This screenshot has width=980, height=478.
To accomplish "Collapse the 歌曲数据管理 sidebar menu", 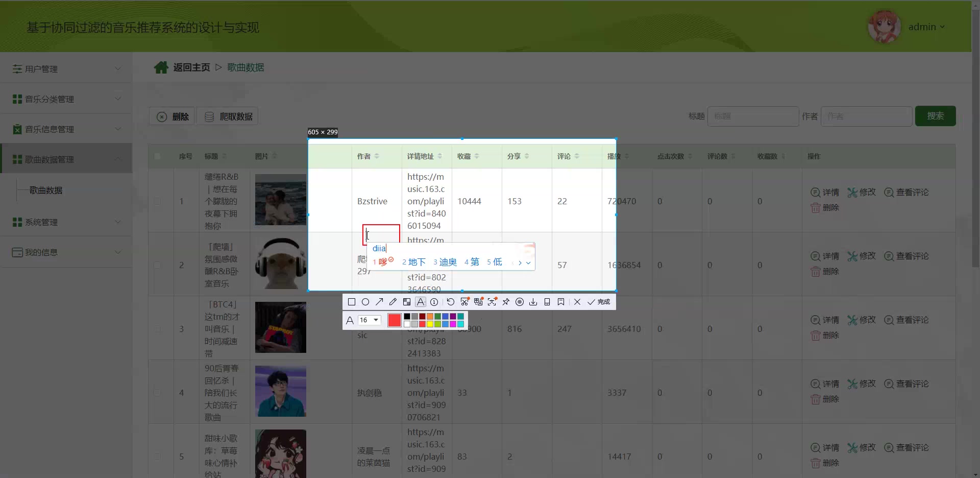I will pos(66,159).
